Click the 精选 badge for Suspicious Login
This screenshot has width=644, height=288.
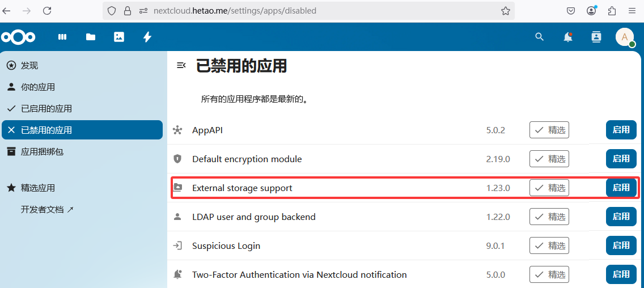(x=549, y=245)
